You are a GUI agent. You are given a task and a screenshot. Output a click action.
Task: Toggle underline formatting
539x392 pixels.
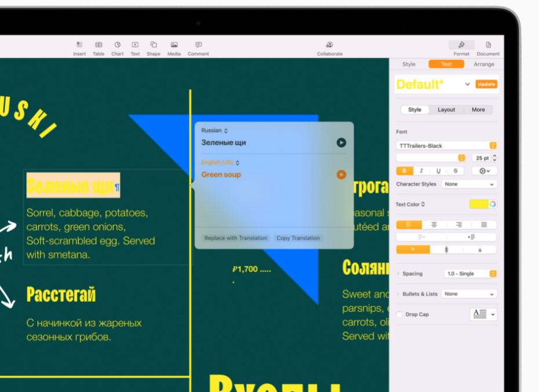tap(438, 171)
